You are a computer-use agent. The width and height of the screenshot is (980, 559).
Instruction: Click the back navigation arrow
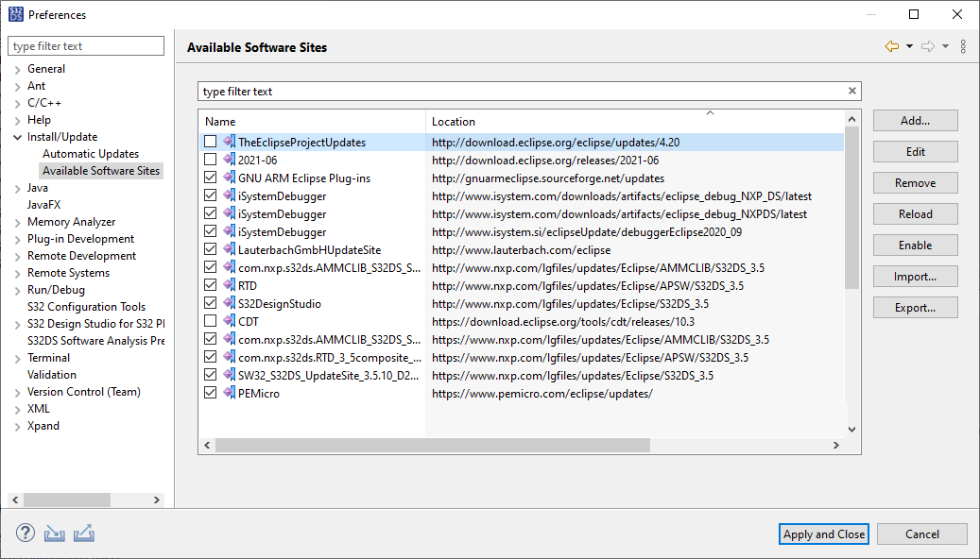pyautogui.click(x=890, y=44)
